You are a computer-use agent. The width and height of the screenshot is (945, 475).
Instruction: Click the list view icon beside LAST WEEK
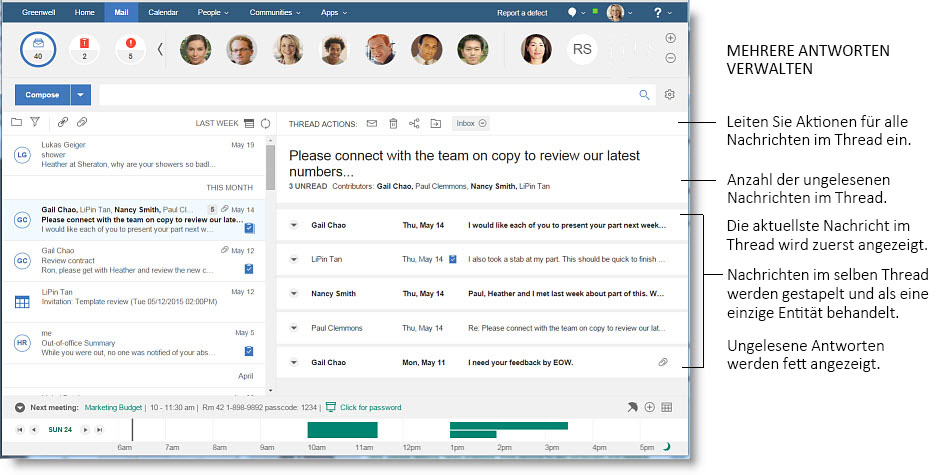[249, 123]
